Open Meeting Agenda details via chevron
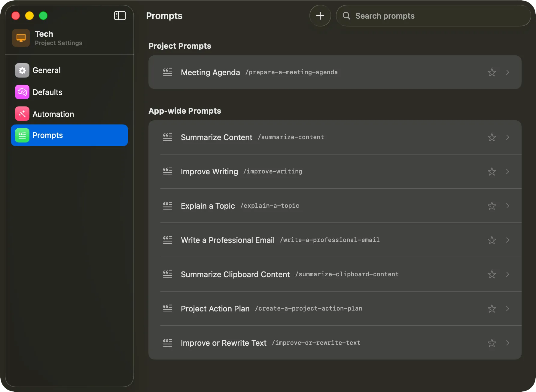The image size is (536, 392). [x=507, y=72]
